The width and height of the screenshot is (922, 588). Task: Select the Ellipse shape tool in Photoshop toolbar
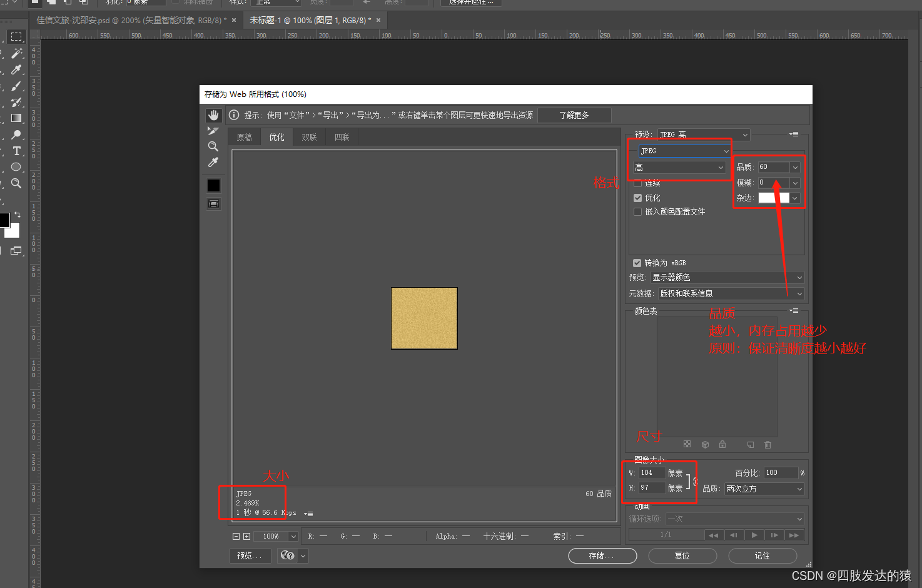16,167
